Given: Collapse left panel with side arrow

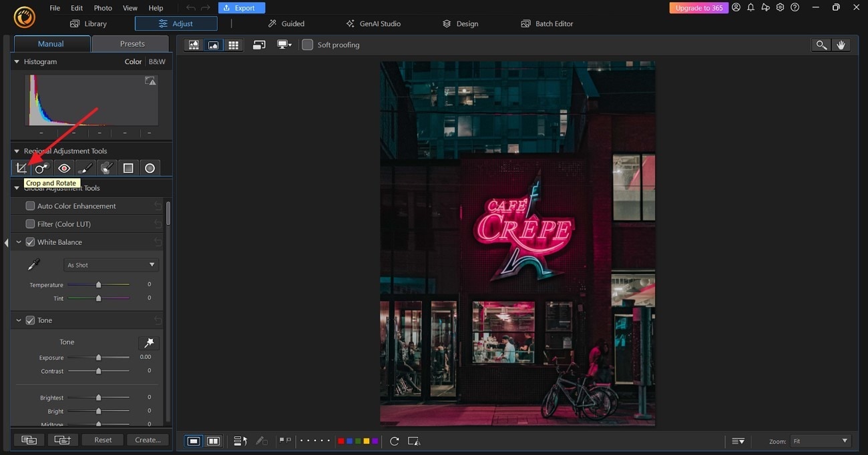Looking at the screenshot, I should point(6,243).
